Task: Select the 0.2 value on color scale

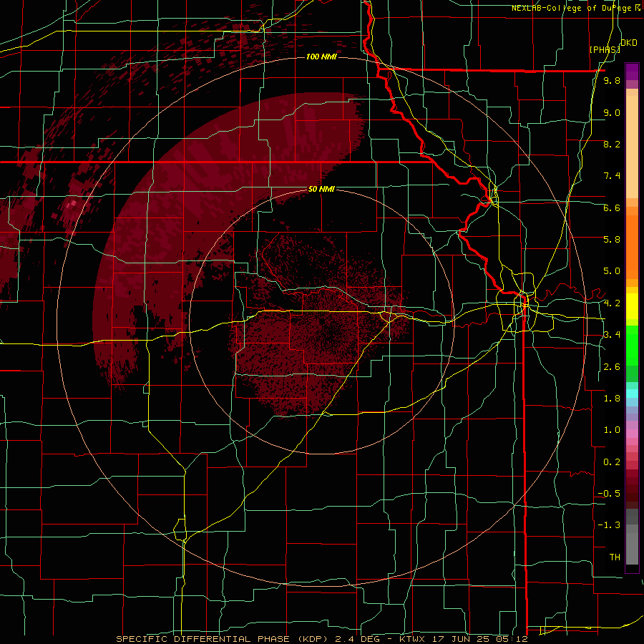Action: pyautogui.click(x=612, y=462)
